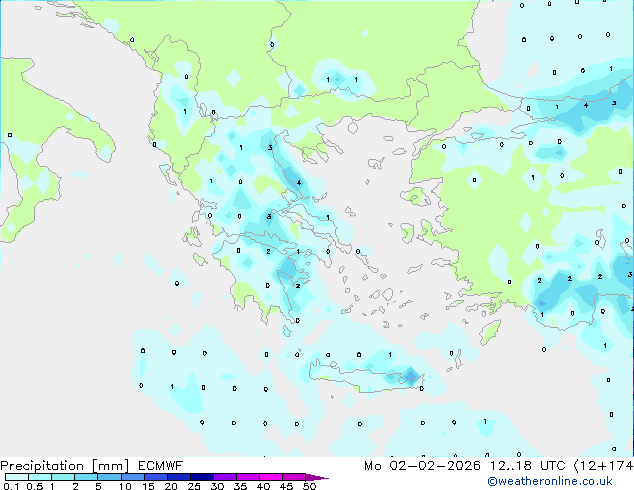Click legend tick label "20"

171,486
